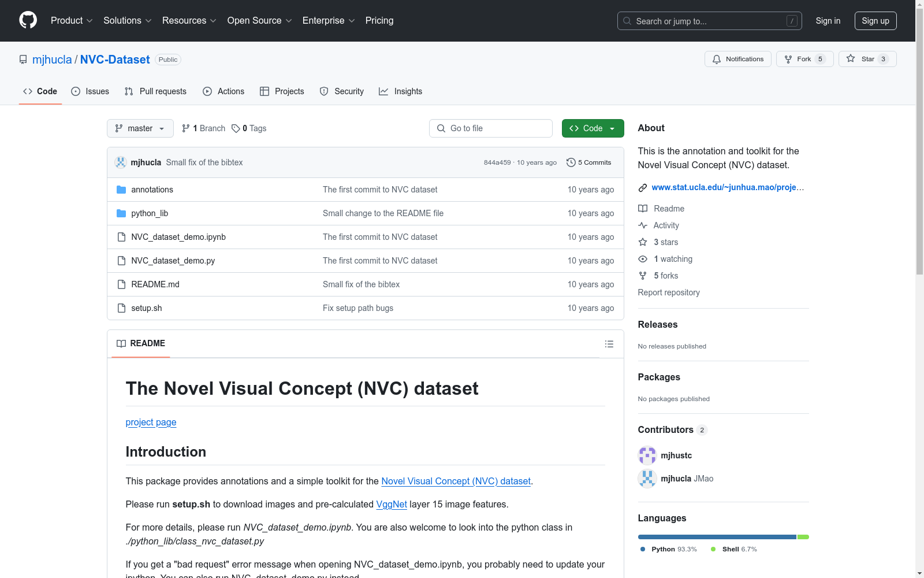This screenshot has width=924, height=578.
Task: Switch to the Code tab
Action: [40, 91]
